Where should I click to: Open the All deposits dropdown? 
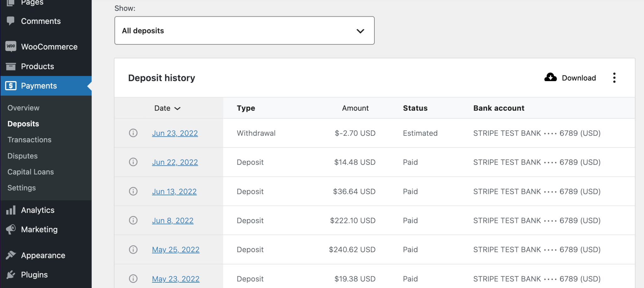[x=244, y=30]
